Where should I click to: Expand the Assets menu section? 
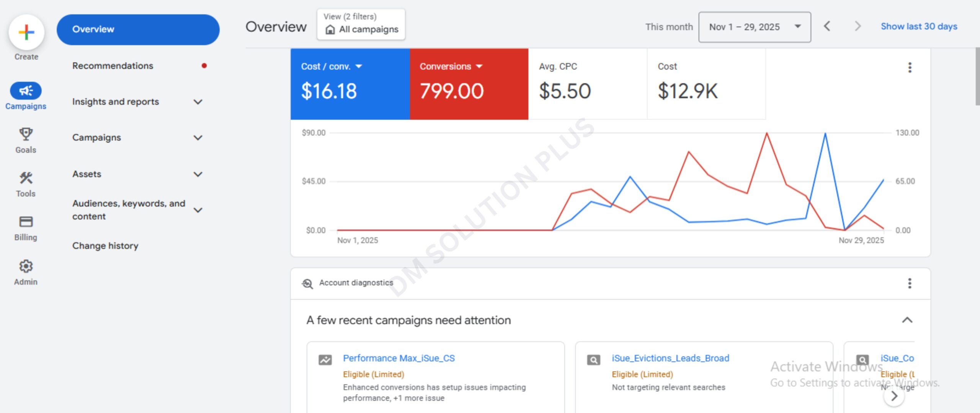click(198, 174)
